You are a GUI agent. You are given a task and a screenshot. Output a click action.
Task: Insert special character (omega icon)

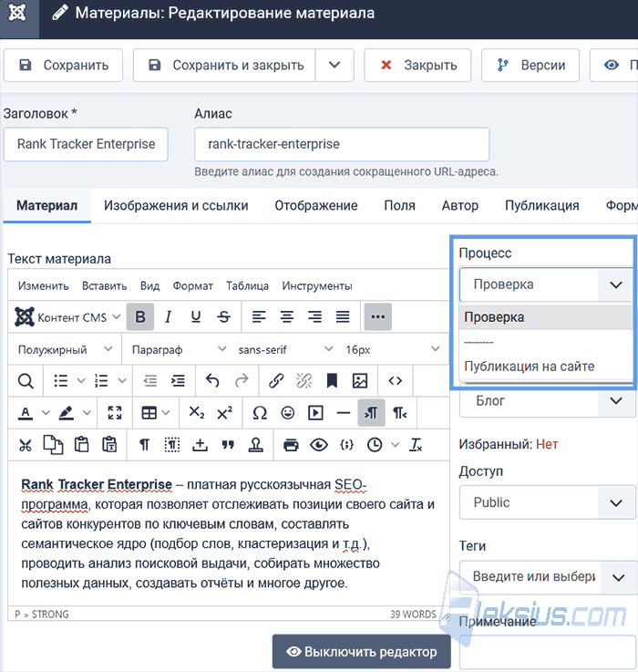[x=260, y=413]
